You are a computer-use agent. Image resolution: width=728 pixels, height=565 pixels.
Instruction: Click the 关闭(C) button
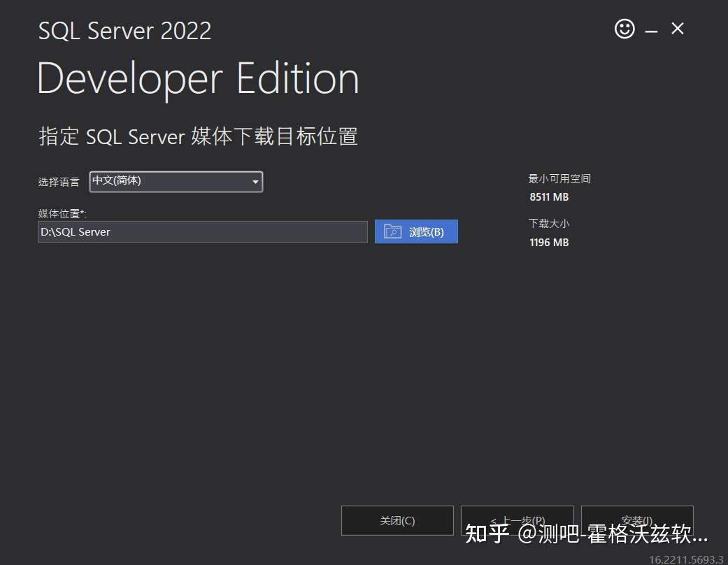point(397,520)
